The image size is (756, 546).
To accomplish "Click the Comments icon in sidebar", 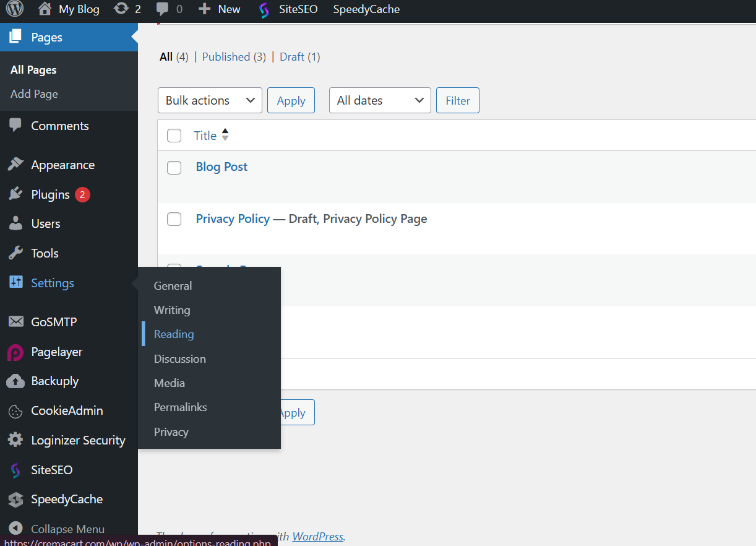I will point(15,126).
